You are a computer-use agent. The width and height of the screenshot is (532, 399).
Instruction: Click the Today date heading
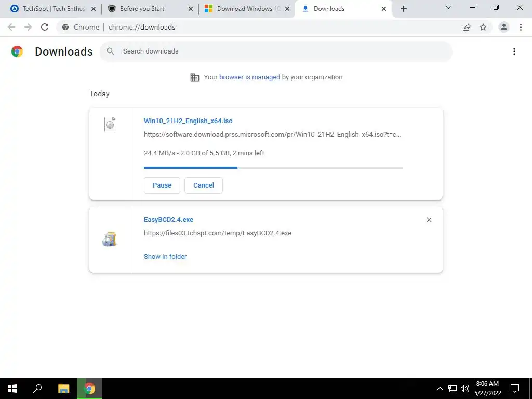click(x=99, y=94)
